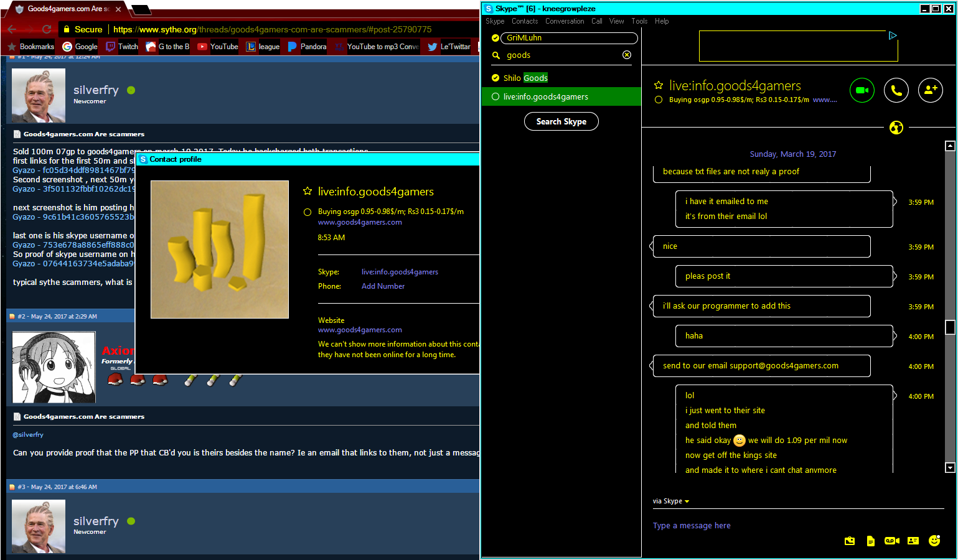The width and height of the screenshot is (958, 560).
Task: Click Add Number in the Contact profile
Action: [383, 286]
